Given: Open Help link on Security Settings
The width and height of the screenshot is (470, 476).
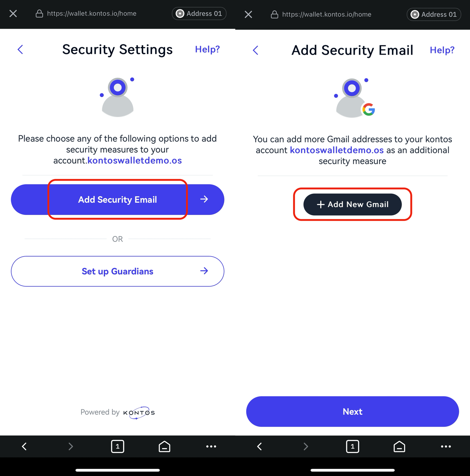Looking at the screenshot, I should tap(207, 49).
